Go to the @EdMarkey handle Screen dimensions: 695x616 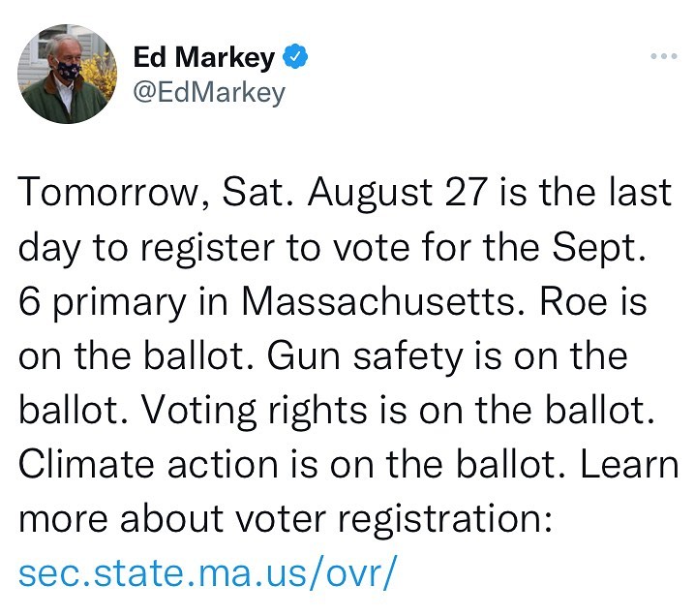209,94
